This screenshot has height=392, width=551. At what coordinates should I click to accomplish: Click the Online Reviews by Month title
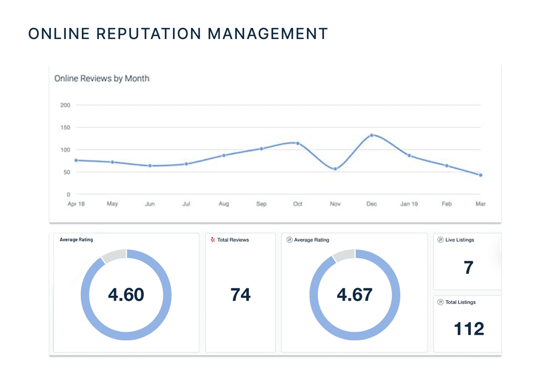tap(102, 78)
